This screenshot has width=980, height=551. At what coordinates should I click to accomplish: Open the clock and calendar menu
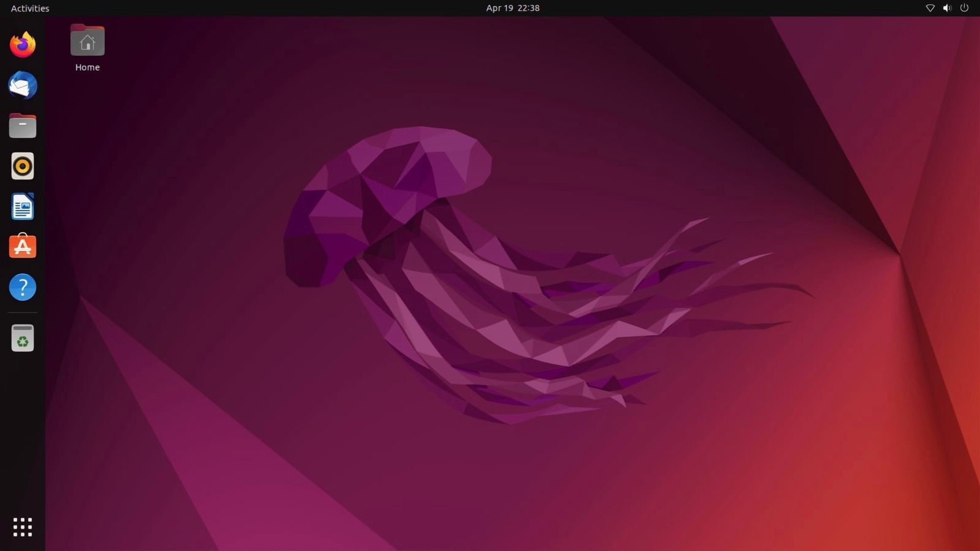coord(512,8)
